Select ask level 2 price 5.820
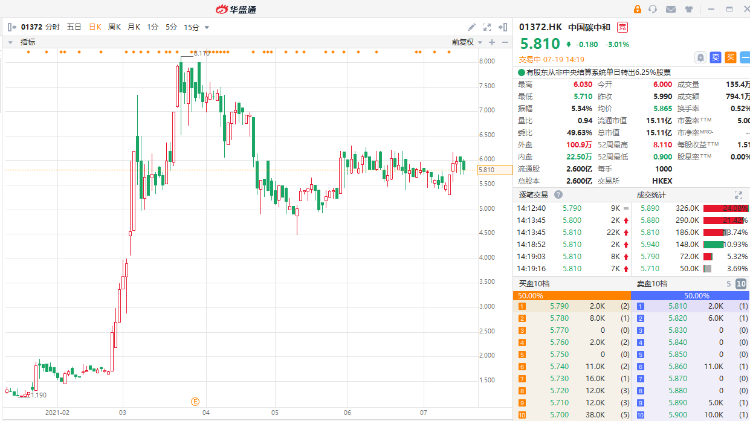 678,318
